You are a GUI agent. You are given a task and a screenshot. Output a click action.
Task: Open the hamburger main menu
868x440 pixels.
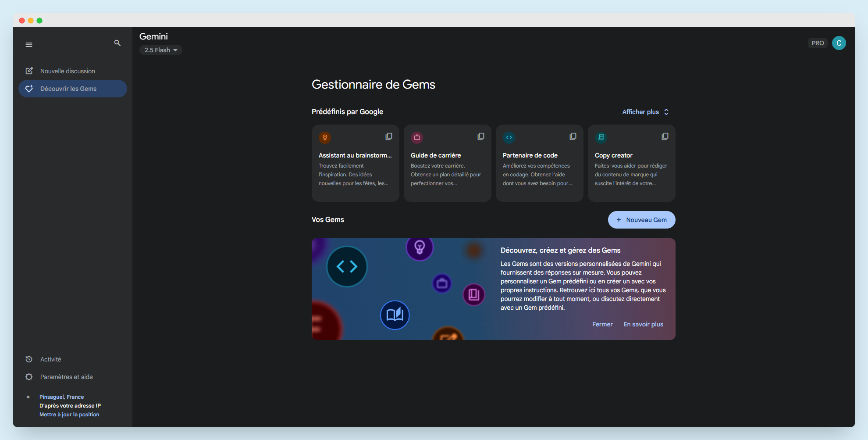click(29, 45)
